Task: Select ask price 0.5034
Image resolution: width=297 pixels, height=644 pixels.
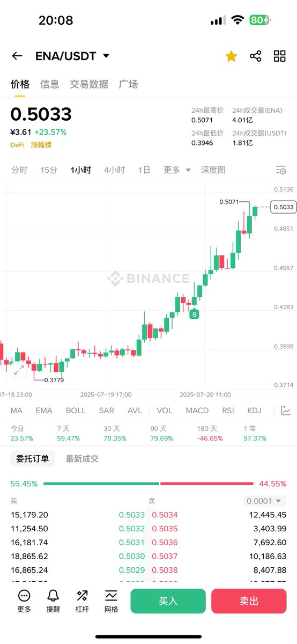Action: 165,515
